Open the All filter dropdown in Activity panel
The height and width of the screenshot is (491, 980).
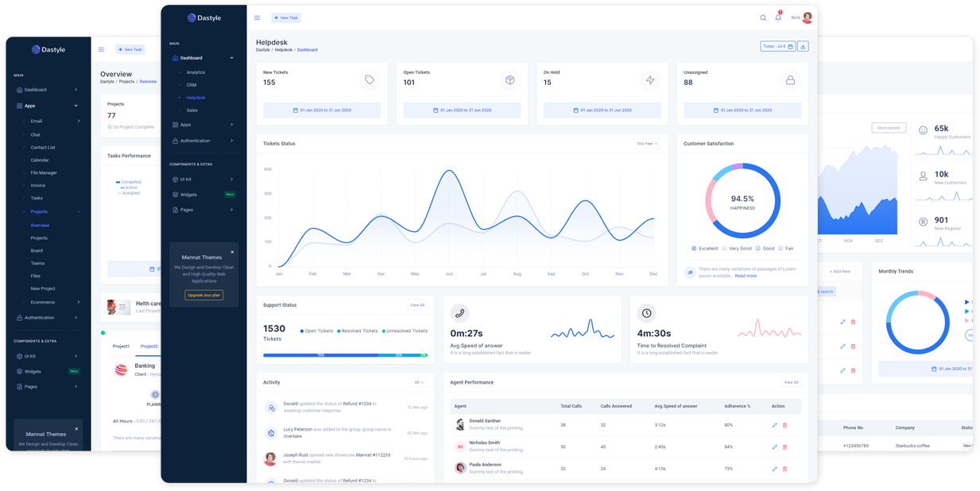click(420, 382)
